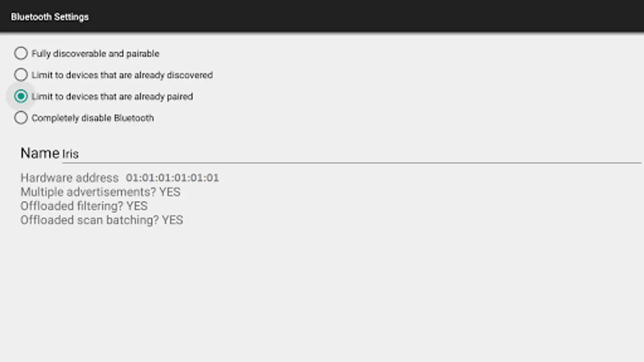Click the 'Offloaded filtering?' text
Screen dimensions: 644x362
72,206
